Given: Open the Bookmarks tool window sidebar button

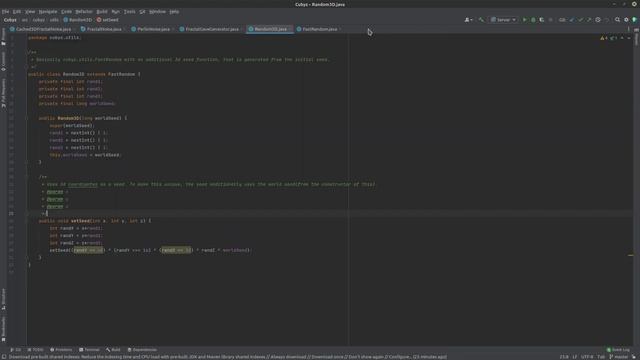Looking at the screenshot, I should (4, 329).
